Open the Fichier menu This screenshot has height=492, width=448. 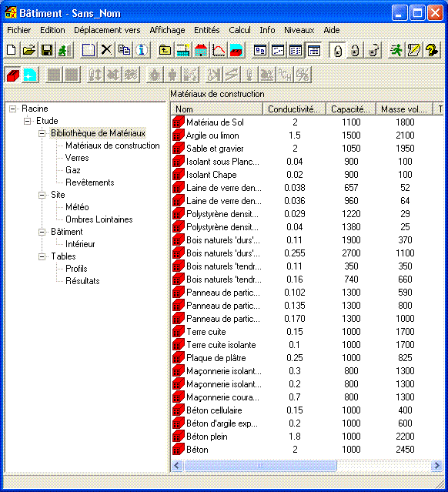point(18,30)
